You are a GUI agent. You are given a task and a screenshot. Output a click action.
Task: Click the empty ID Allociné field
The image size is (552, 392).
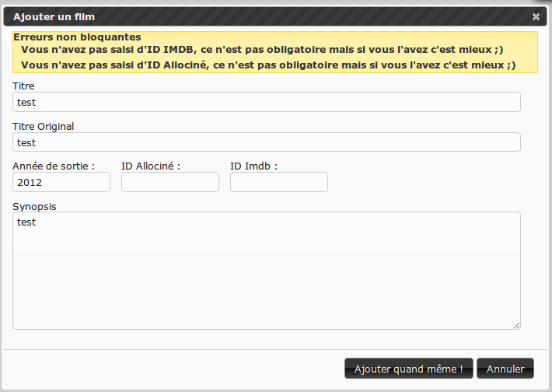pyautogui.click(x=170, y=182)
